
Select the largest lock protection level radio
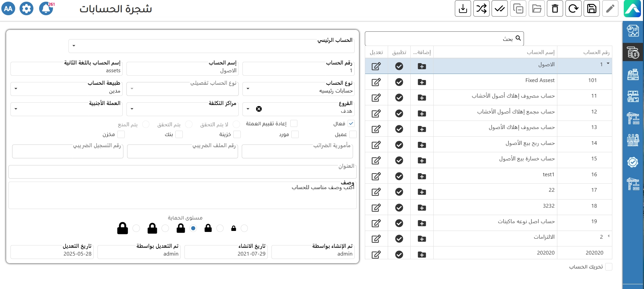[136, 229]
